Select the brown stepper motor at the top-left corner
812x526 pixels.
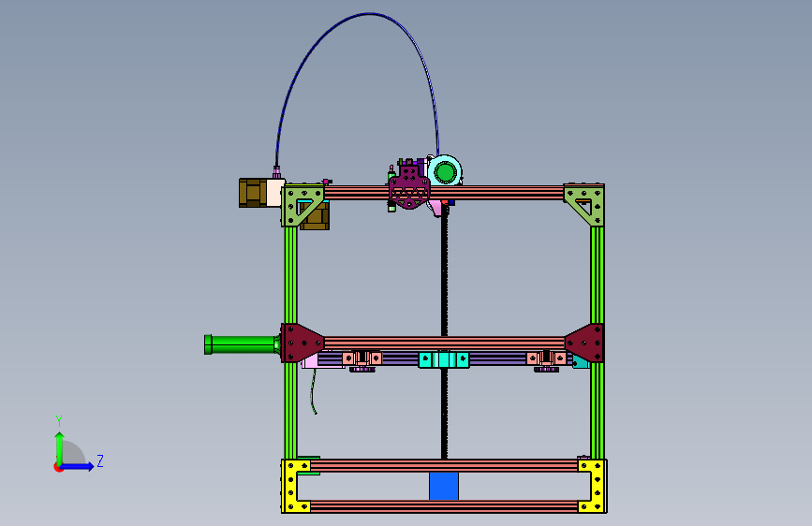click(x=254, y=193)
